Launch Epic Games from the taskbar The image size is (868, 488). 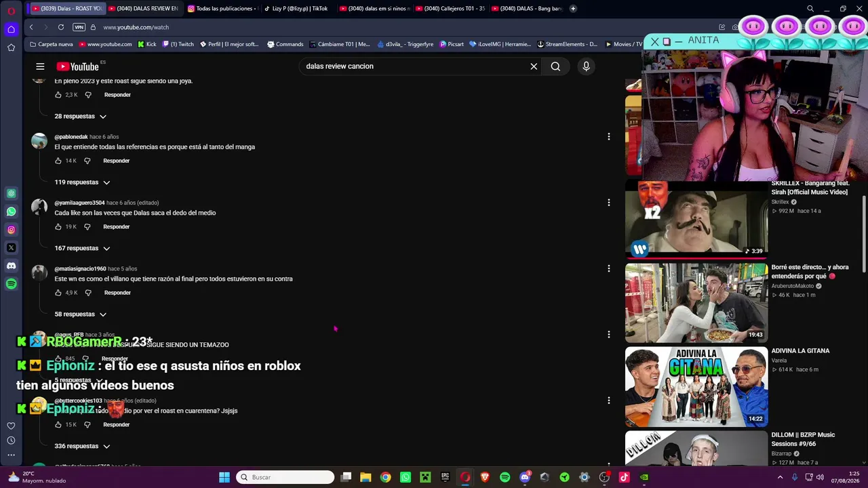445,477
